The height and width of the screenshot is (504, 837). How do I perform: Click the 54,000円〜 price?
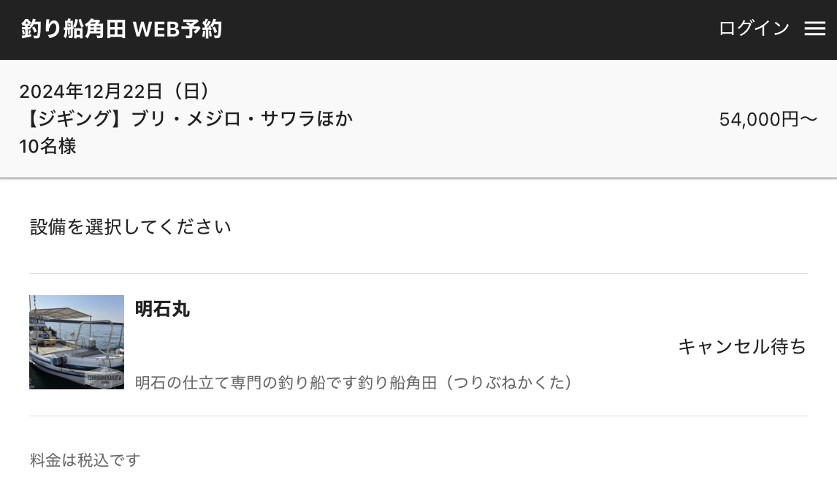point(768,119)
